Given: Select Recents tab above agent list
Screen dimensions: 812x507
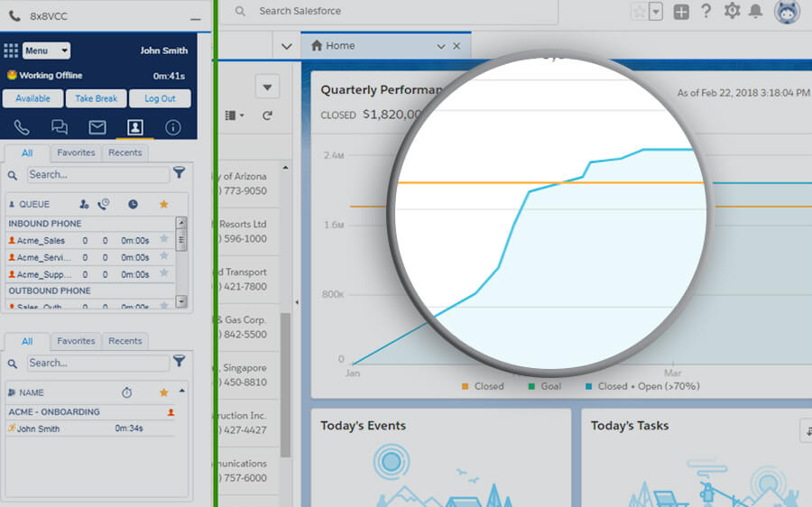Looking at the screenshot, I should (125, 341).
